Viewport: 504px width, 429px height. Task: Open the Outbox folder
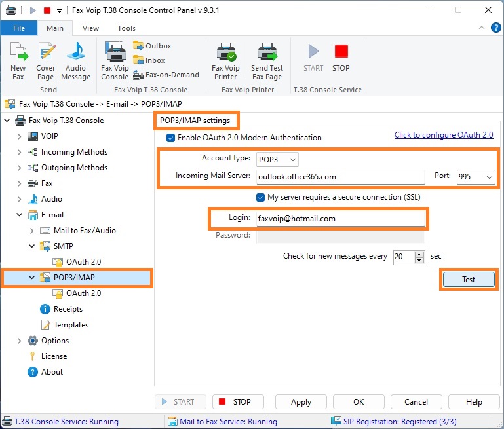152,46
